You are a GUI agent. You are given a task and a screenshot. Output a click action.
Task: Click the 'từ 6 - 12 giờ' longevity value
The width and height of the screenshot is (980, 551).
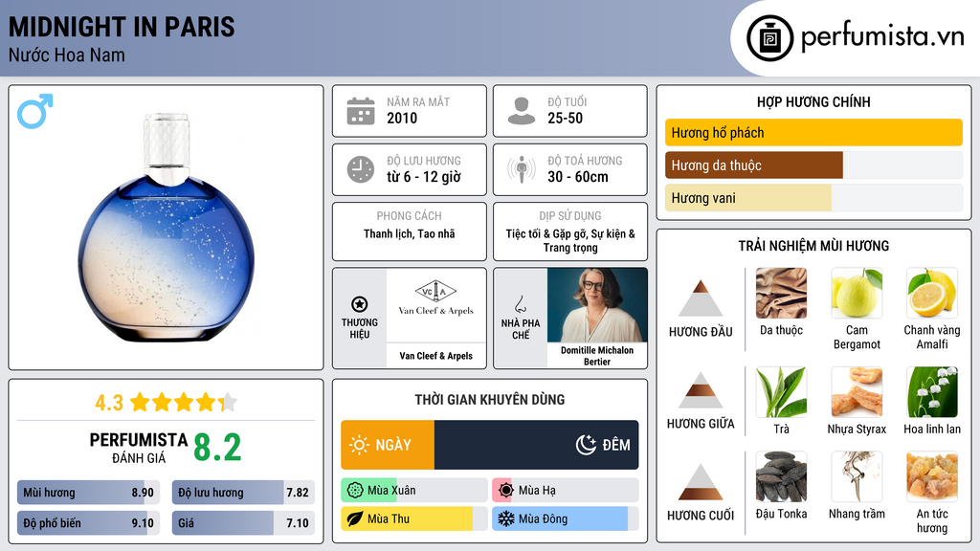(x=424, y=177)
